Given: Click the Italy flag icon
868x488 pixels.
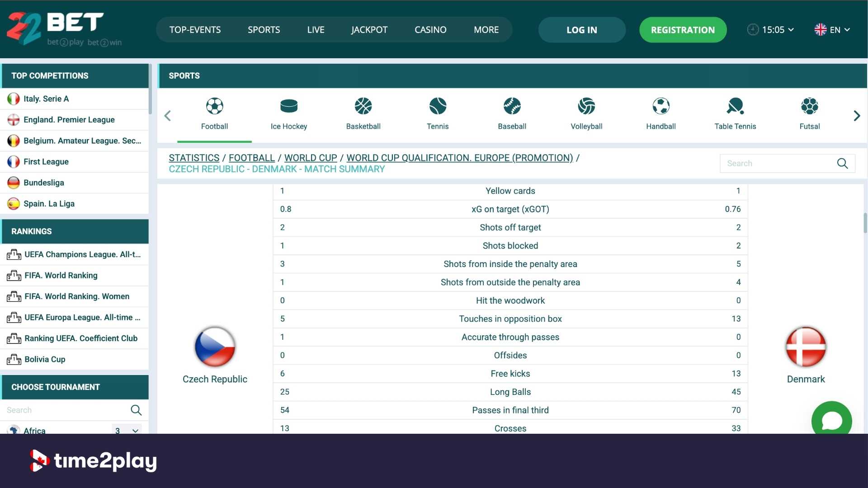Looking at the screenshot, I should (14, 99).
